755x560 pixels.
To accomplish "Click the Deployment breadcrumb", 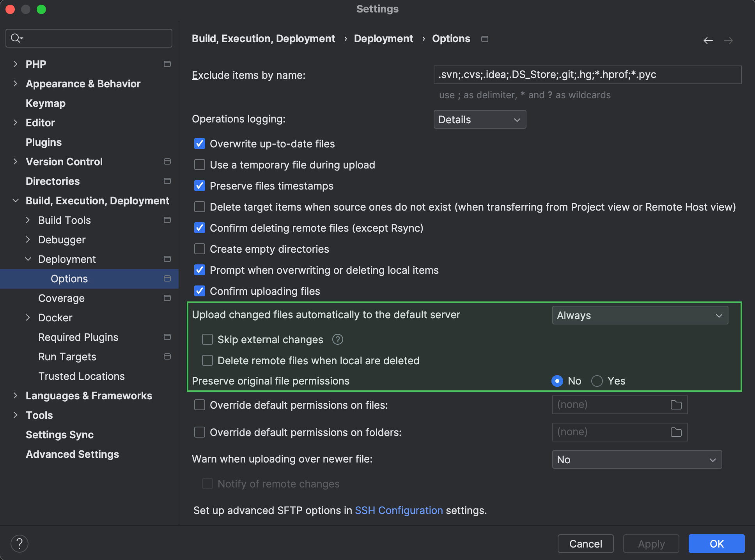I will 383,39.
